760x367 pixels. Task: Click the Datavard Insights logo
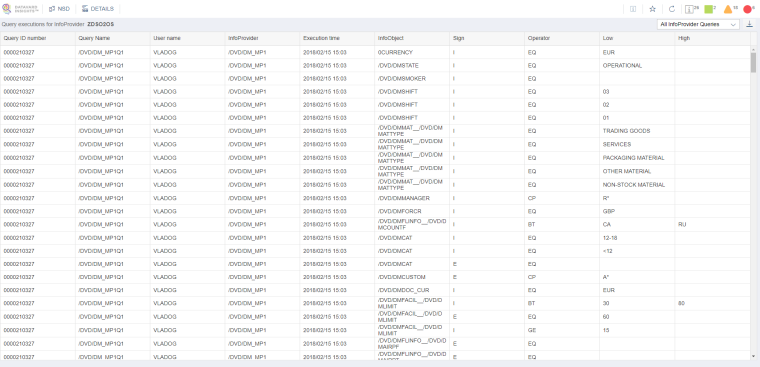20,9
